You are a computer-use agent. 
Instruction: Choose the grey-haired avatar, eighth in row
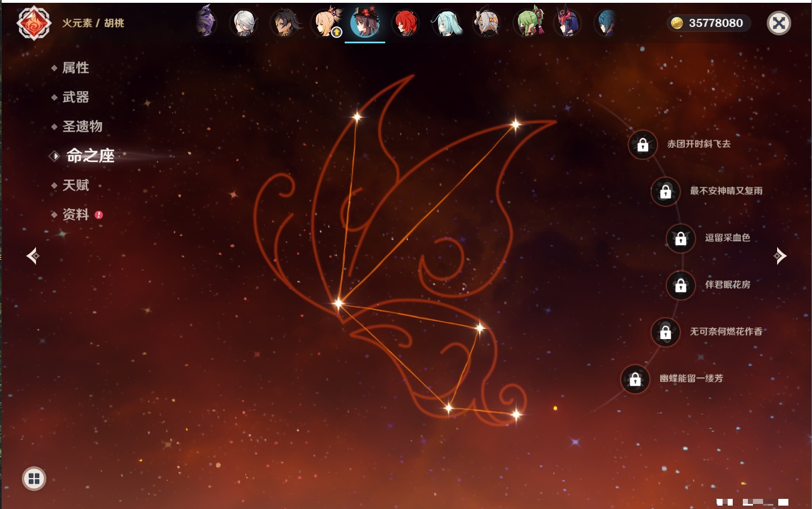click(487, 23)
